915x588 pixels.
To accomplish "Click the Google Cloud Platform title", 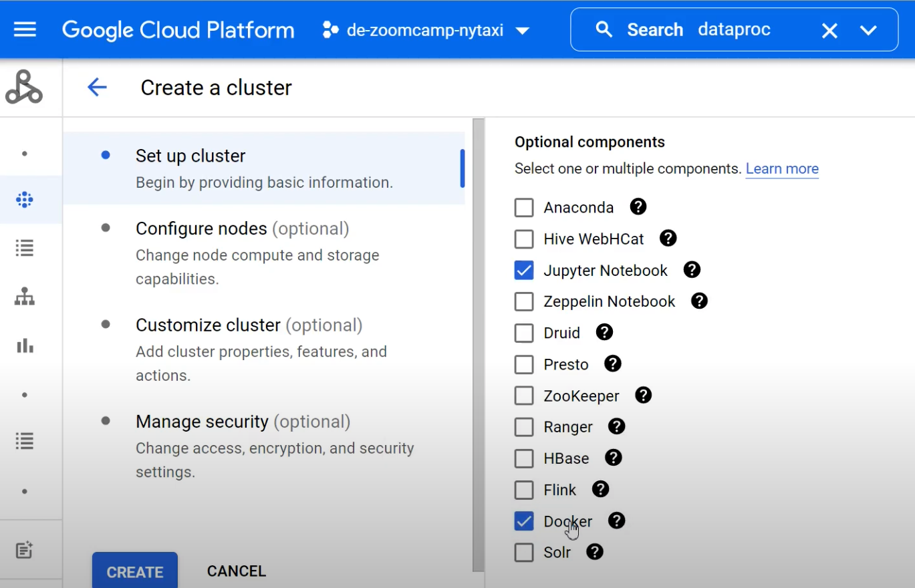I will tap(178, 30).
